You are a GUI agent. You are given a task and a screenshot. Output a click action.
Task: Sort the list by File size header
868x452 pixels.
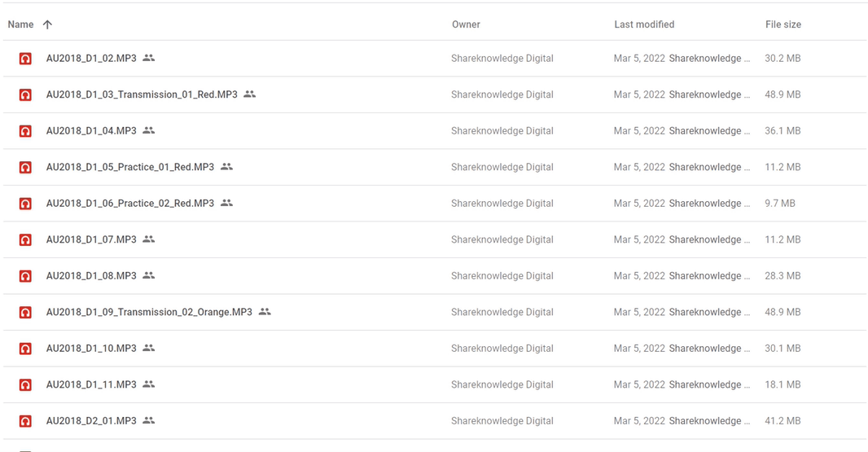click(x=783, y=24)
